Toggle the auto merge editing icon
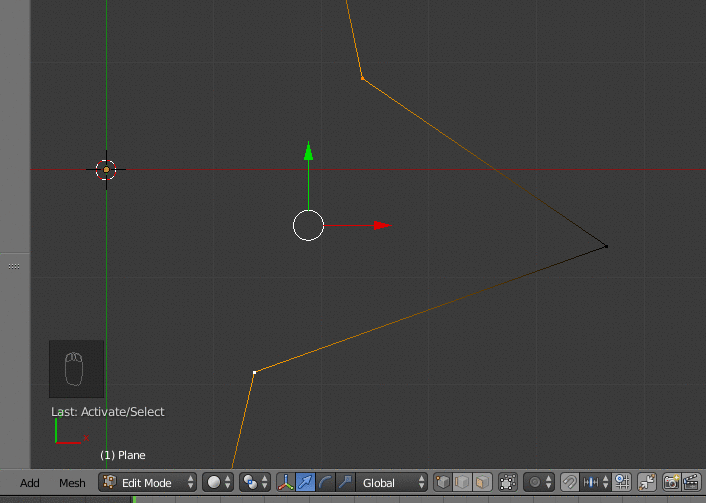706x503 pixels. point(647,483)
